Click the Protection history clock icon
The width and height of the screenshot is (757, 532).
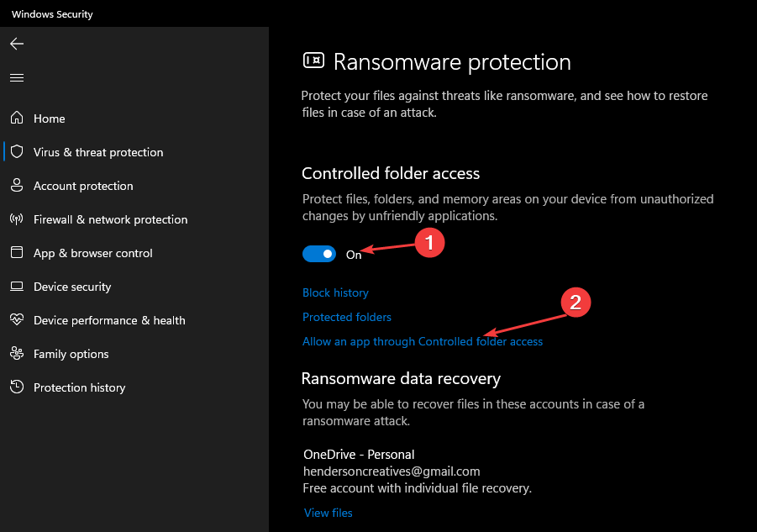[x=17, y=387]
